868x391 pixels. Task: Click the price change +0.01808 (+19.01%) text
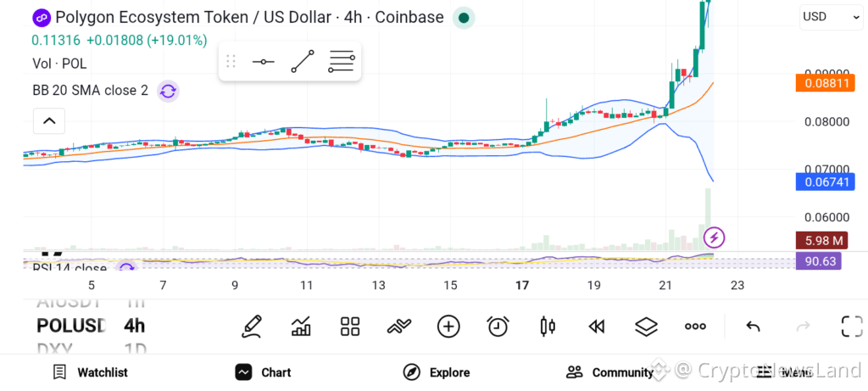pos(147,41)
